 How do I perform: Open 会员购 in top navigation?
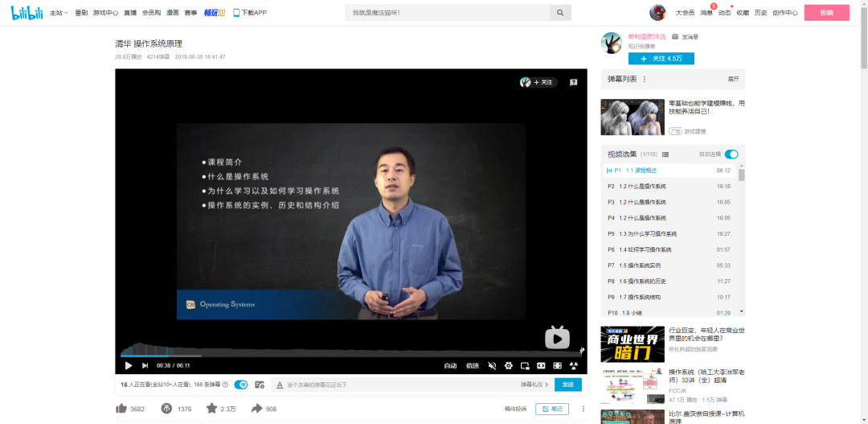click(151, 13)
